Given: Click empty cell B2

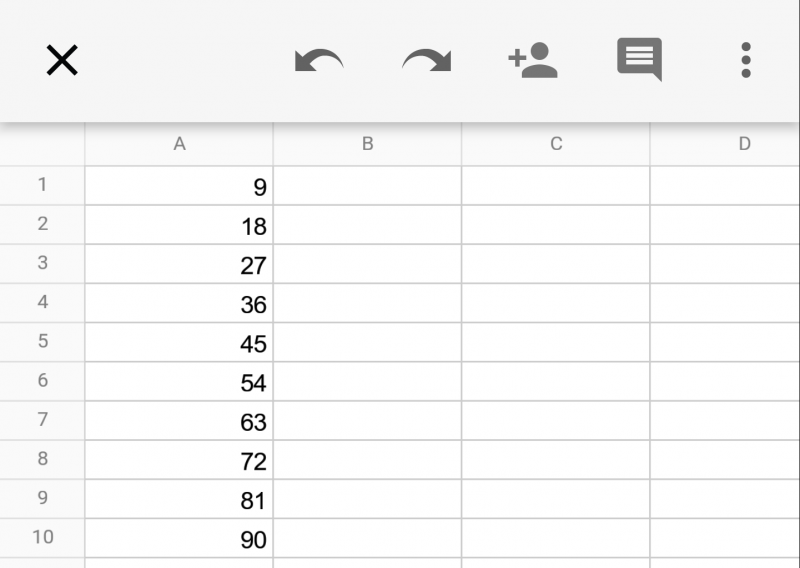Looking at the screenshot, I should click(x=367, y=225).
